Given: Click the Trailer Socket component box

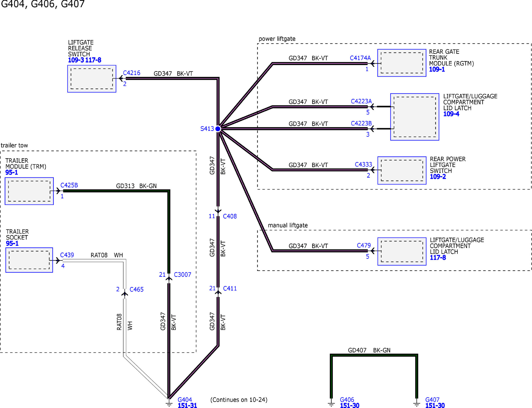Looking at the screenshot, I should (29, 260).
